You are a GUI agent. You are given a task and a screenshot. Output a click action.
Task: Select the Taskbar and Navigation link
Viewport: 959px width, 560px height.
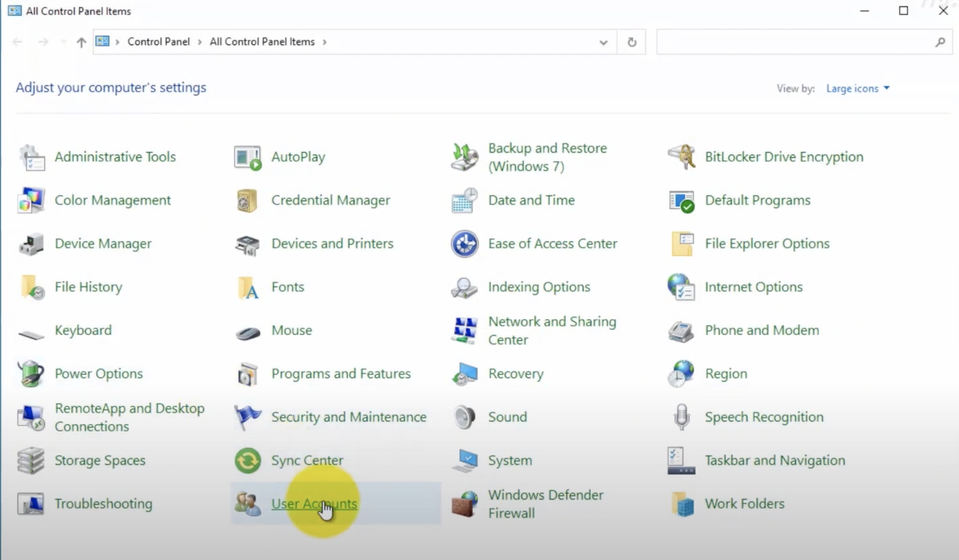[x=775, y=461]
